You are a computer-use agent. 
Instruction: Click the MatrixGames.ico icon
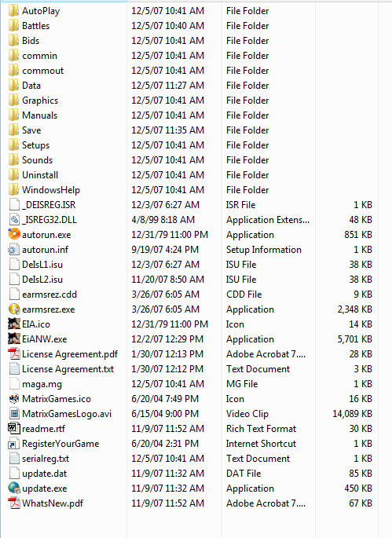[14, 398]
